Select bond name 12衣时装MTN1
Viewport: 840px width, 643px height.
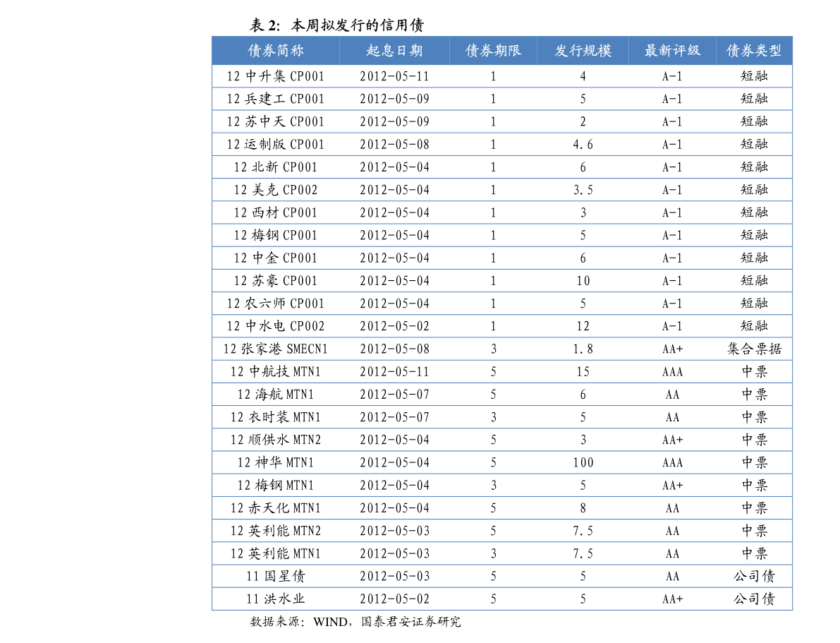pos(276,417)
